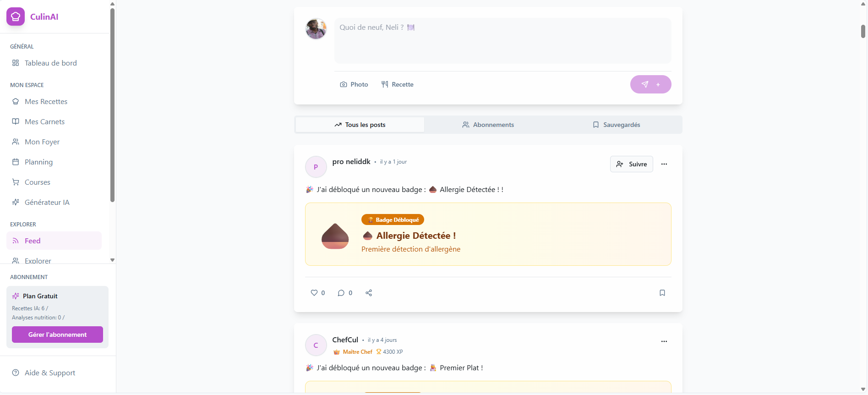
Task: Click the help circle icon
Action: 16,373
